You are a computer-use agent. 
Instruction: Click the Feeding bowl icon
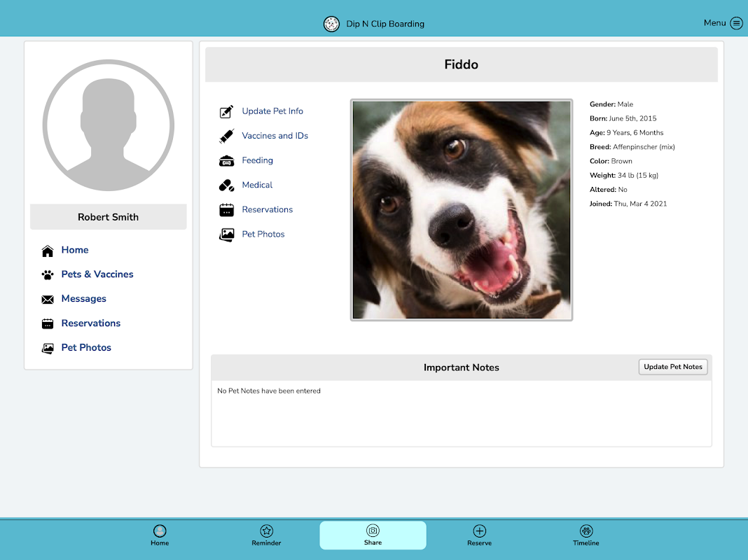coord(227,160)
